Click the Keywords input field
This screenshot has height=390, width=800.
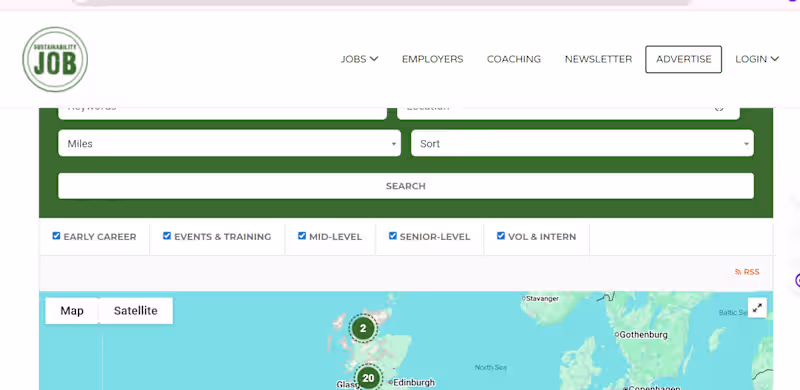pos(222,113)
